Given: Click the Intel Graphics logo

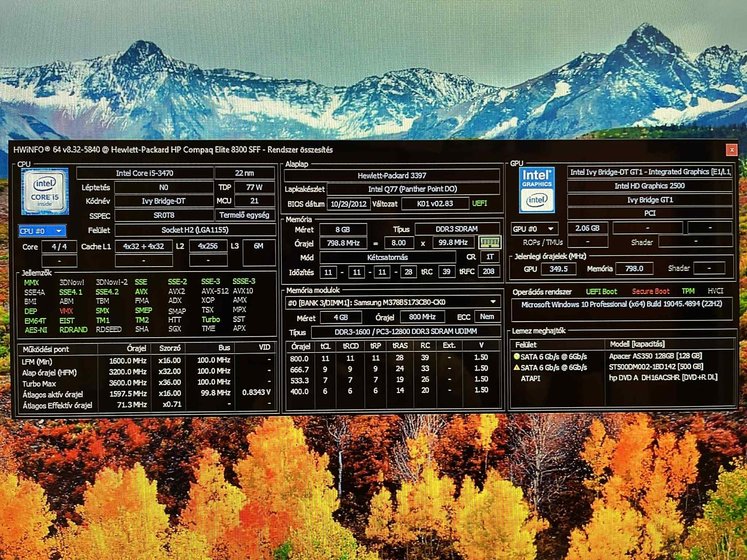Looking at the screenshot, I should [x=537, y=190].
